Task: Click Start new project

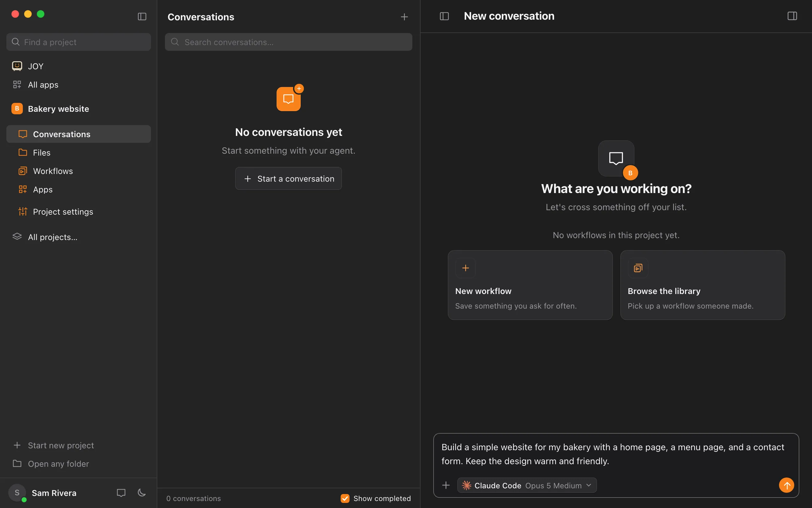Action: (x=79, y=445)
